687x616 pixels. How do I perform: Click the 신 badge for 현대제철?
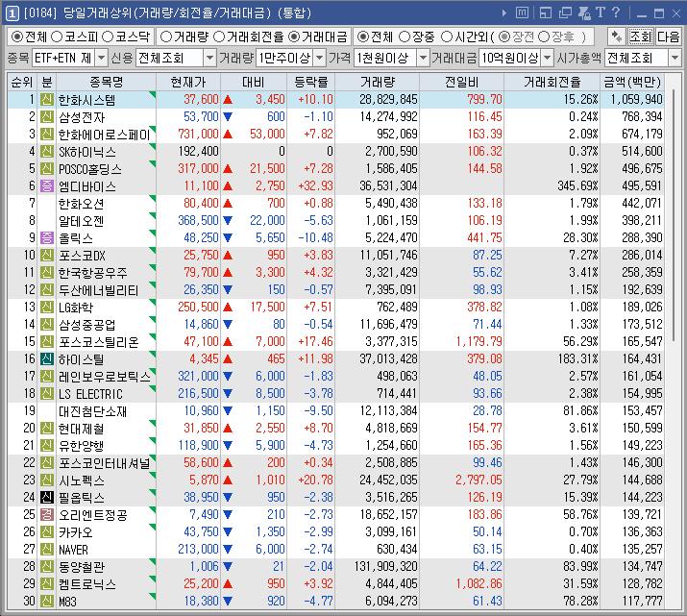coord(47,428)
